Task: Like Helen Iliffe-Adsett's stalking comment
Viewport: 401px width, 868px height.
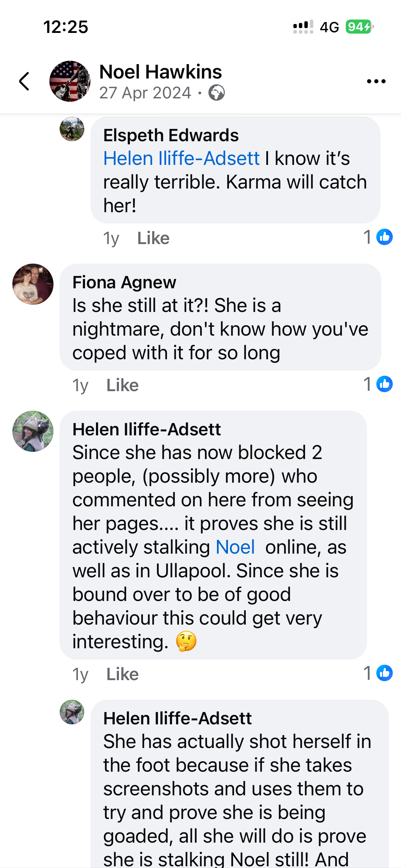Action: pos(122,674)
